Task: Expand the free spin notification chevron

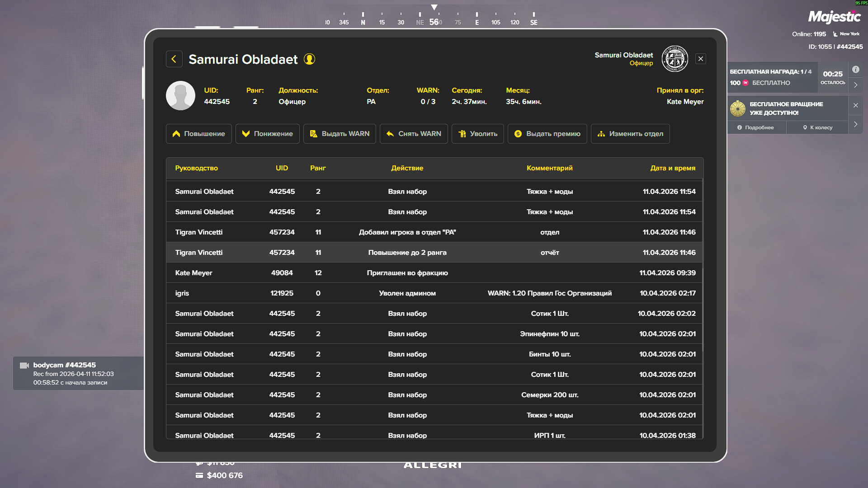Action: click(x=856, y=124)
